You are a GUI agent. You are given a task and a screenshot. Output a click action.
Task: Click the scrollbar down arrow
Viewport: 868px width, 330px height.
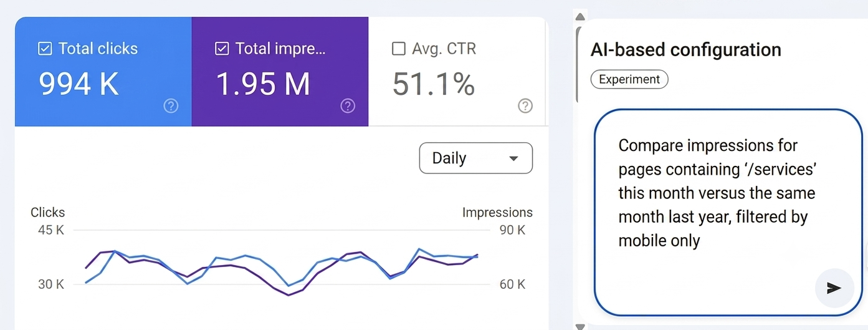[580, 326]
